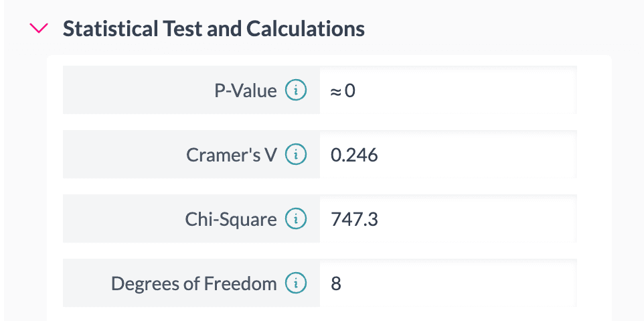Select the P-Value label text
644x321 pixels.
point(245,90)
